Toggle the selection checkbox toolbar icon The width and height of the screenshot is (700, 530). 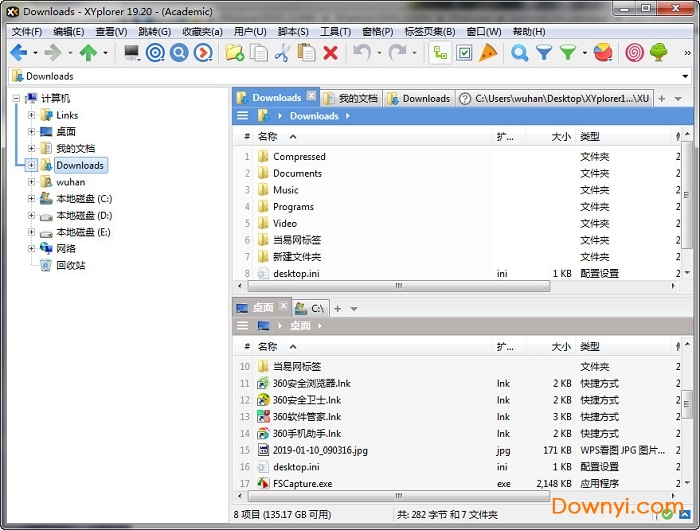(464, 53)
